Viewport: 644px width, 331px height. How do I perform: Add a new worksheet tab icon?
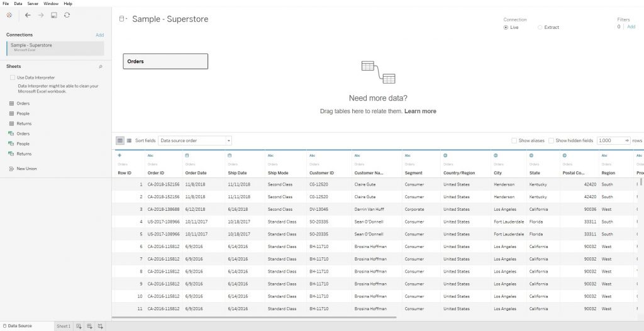point(79,326)
